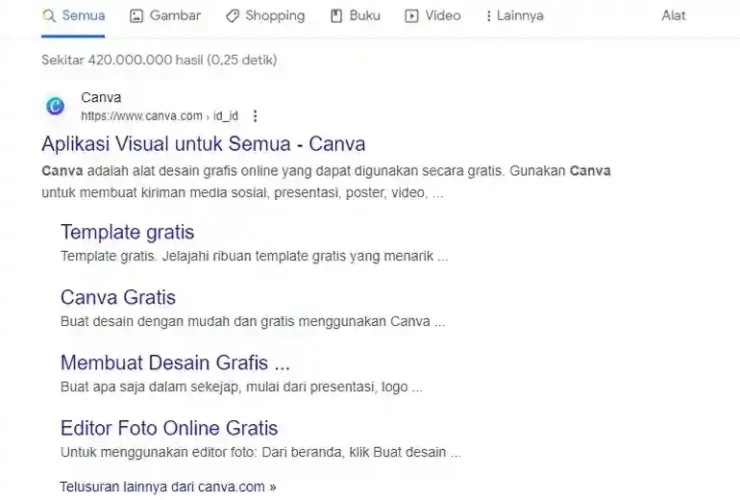Click the book icon beside Buku
740x500 pixels.
pos(336,16)
